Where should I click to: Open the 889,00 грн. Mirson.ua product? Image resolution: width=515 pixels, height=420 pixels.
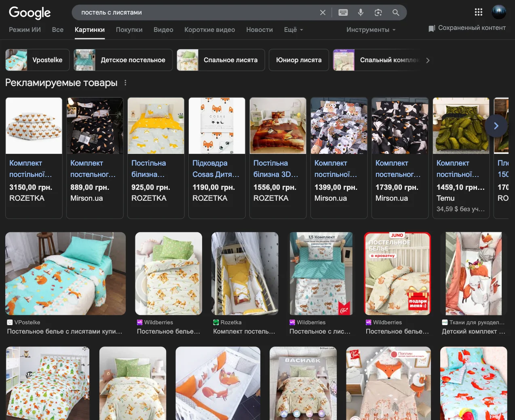click(x=95, y=158)
